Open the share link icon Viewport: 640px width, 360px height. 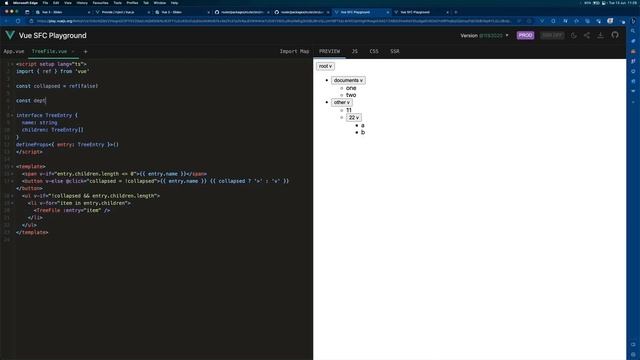[587, 36]
